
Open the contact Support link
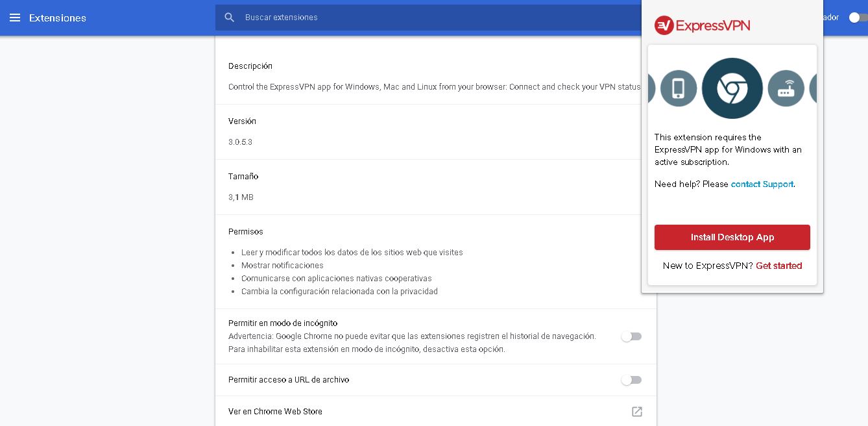coord(762,184)
